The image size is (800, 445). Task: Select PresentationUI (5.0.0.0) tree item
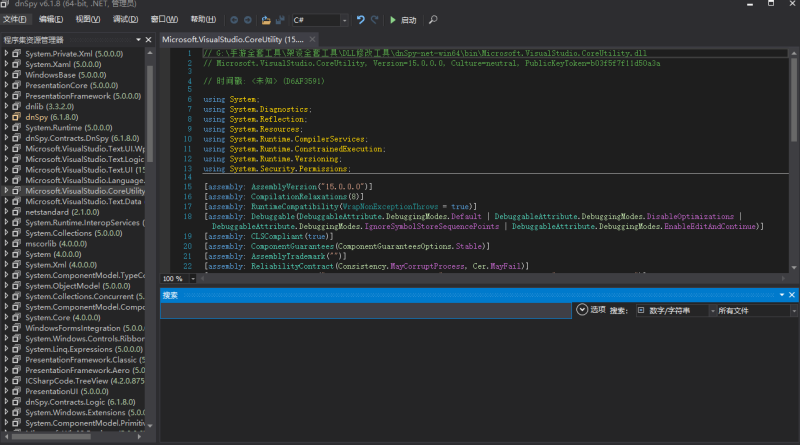[x=67, y=391]
